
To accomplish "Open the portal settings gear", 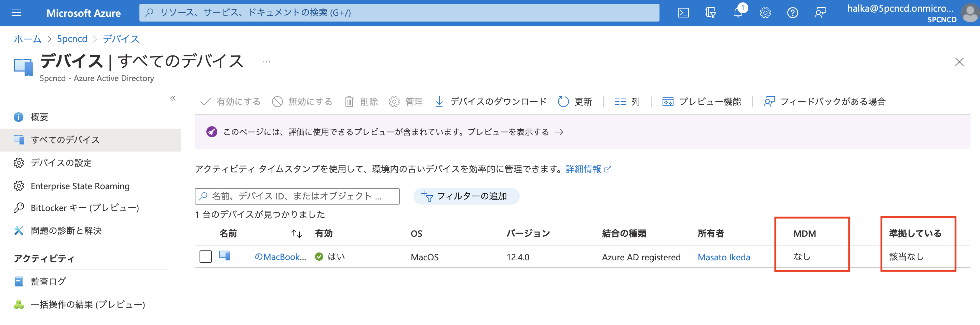I will tap(765, 13).
